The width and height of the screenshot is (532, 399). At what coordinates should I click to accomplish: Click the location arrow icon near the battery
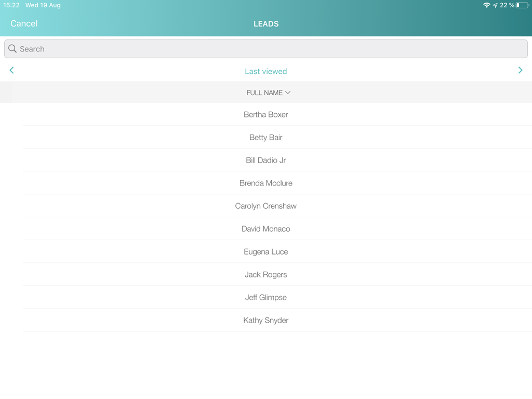496,5
